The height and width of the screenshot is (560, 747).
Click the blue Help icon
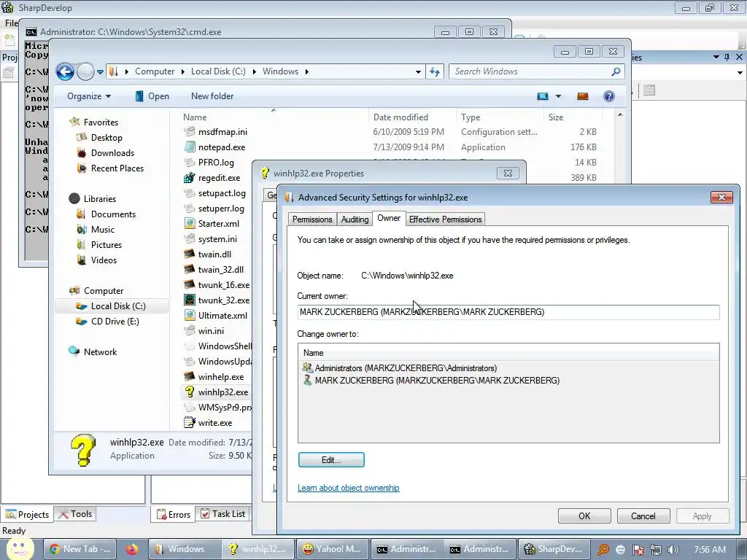click(609, 96)
